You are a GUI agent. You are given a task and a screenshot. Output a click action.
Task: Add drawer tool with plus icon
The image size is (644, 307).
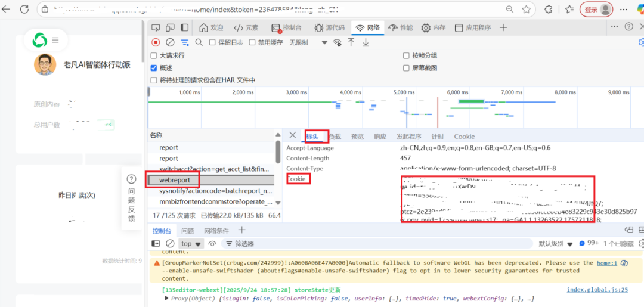(242, 230)
